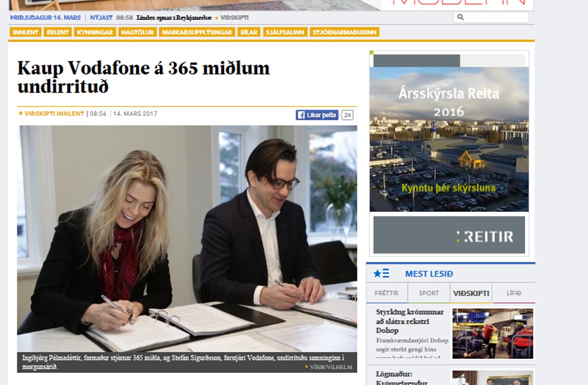Click the Dohop article thumbnail image
Viewport: 588px width, 385px height.
pyautogui.click(x=493, y=334)
